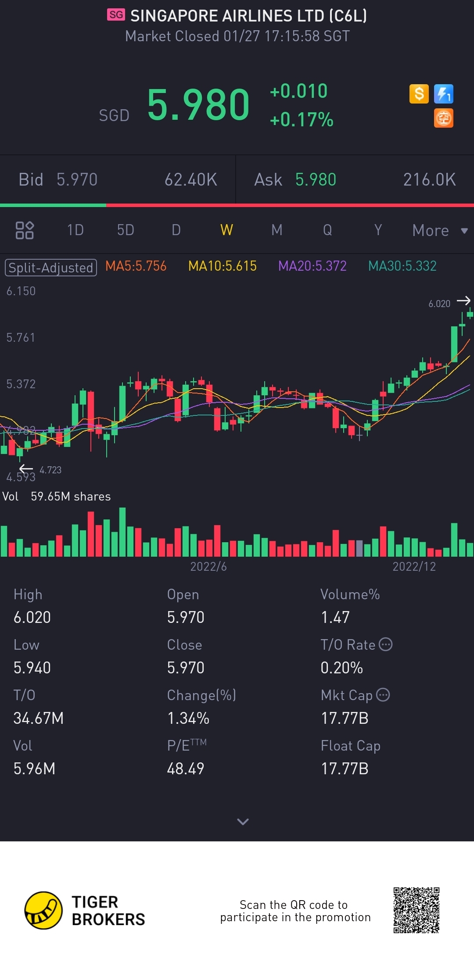Open the chart layout grid icon
Viewport: 474px width, 980px height.
(25, 230)
